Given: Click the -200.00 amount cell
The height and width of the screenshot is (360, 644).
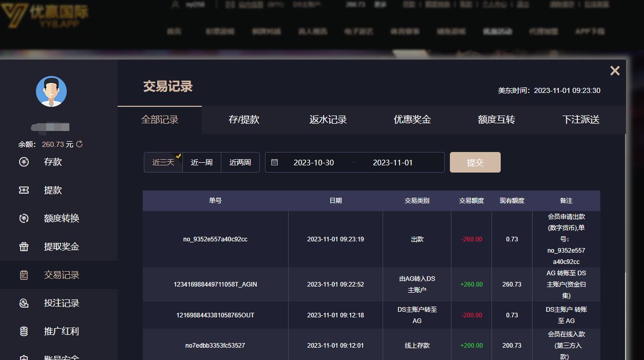Looking at the screenshot, I should point(471,315).
